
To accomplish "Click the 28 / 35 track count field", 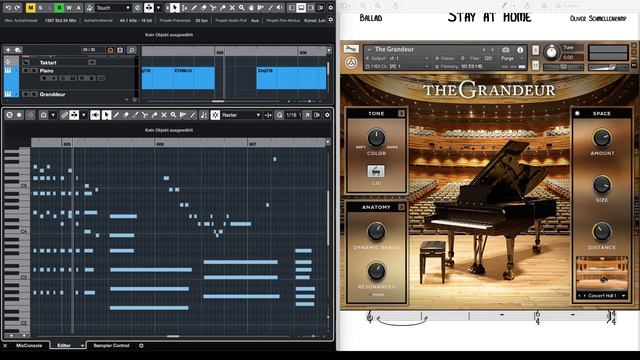I will pos(93,50).
